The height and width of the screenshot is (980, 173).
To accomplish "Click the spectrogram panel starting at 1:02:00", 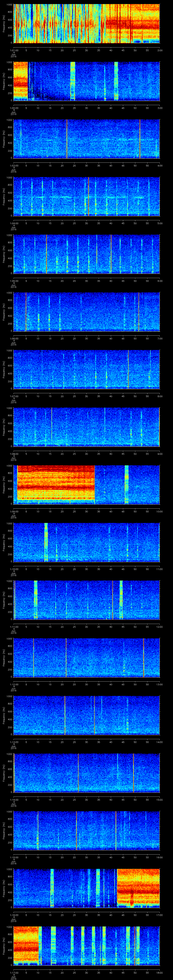I will [87, 81].
